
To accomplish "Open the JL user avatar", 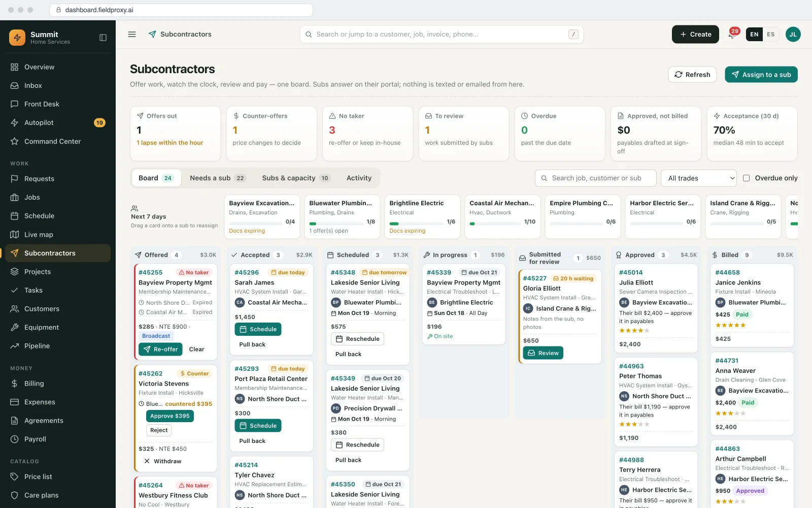I will click(793, 35).
